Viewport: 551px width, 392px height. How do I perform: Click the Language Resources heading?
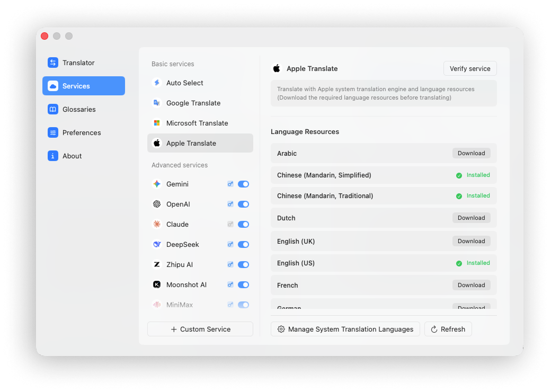(x=305, y=132)
